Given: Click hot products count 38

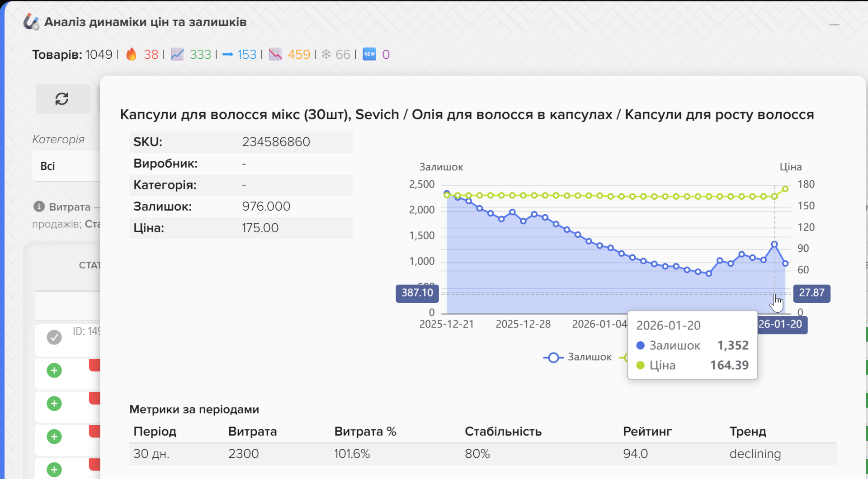Looking at the screenshot, I should coord(151,54).
